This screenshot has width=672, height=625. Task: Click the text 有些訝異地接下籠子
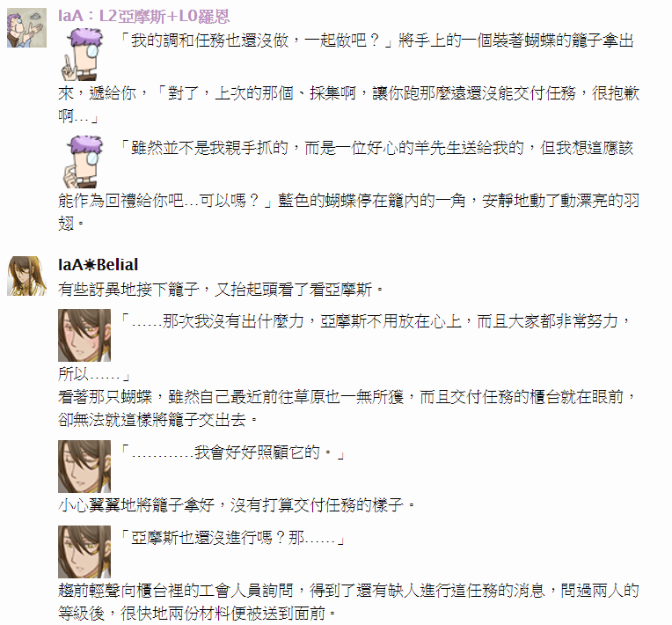(129, 290)
